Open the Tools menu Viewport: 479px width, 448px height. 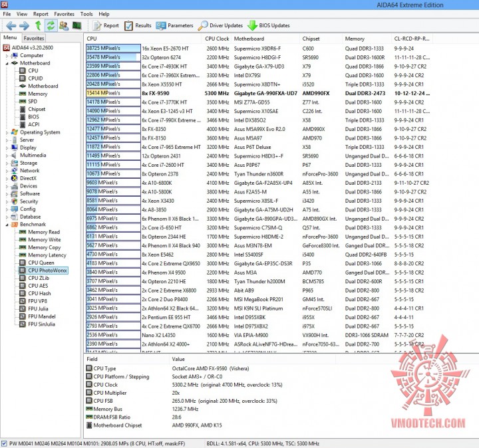pos(86,14)
